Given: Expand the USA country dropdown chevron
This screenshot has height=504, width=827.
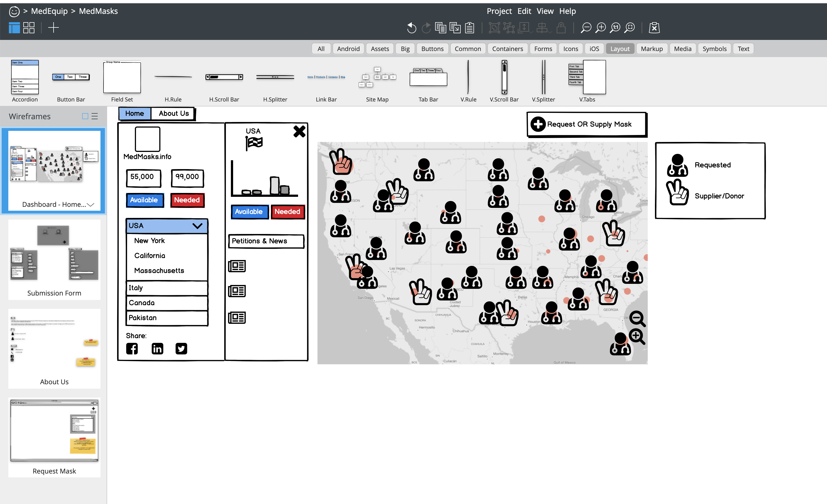Looking at the screenshot, I should pos(197,226).
